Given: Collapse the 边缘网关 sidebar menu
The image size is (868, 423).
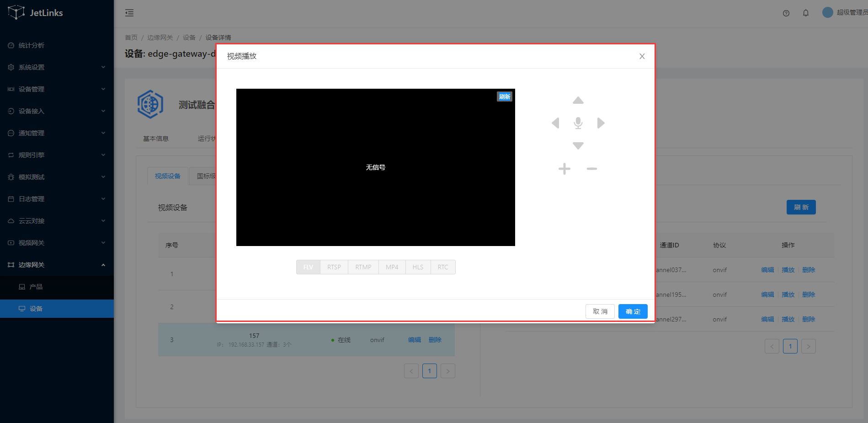Looking at the screenshot, I should tap(57, 265).
